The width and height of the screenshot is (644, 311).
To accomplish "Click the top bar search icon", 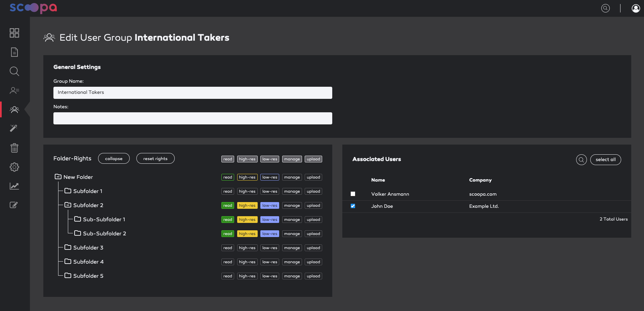I will (605, 8).
